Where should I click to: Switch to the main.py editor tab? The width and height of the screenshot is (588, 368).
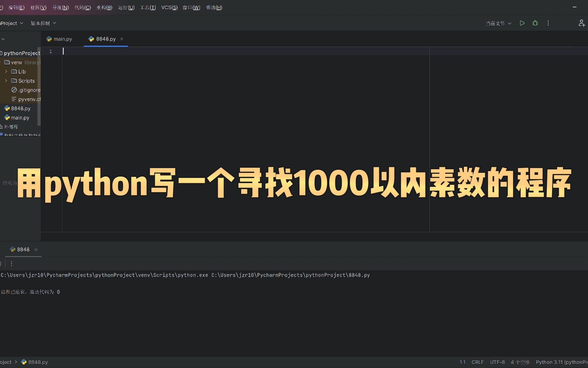tap(60, 39)
